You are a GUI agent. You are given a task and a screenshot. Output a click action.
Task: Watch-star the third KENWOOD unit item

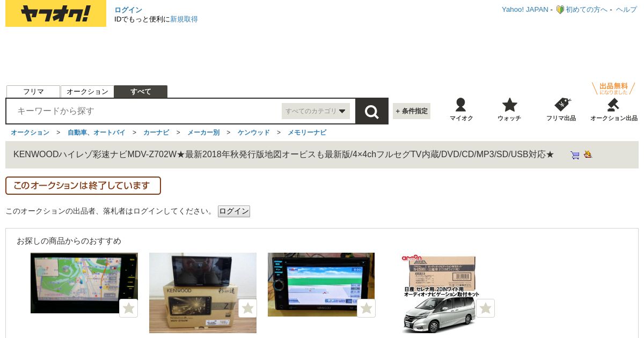[x=366, y=308]
